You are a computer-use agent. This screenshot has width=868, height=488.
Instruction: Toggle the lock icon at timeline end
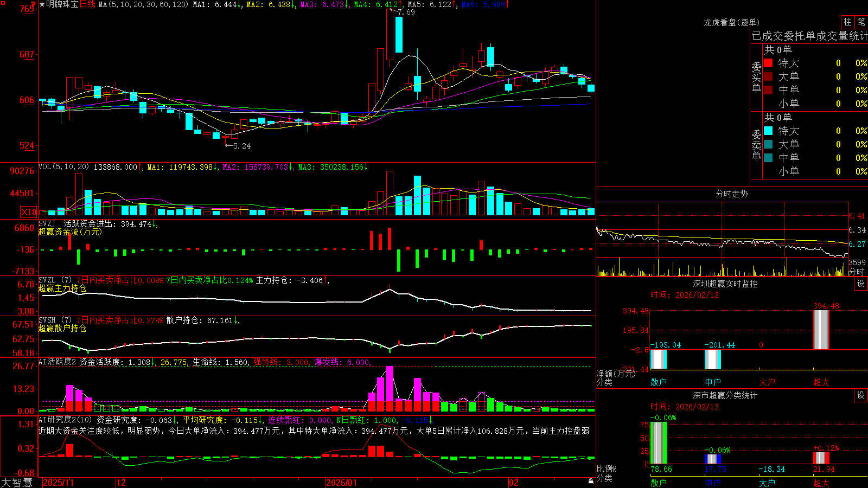[x=591, y=481]
